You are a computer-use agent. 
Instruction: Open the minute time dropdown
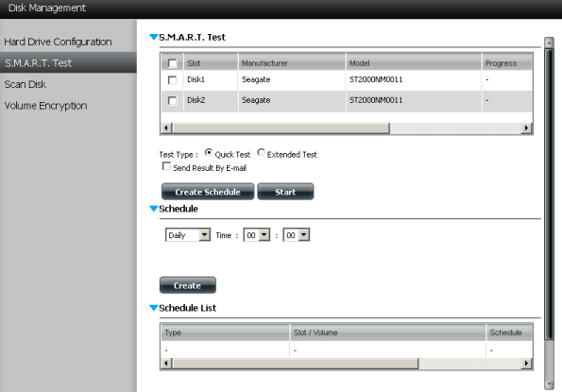coord(297,235)
